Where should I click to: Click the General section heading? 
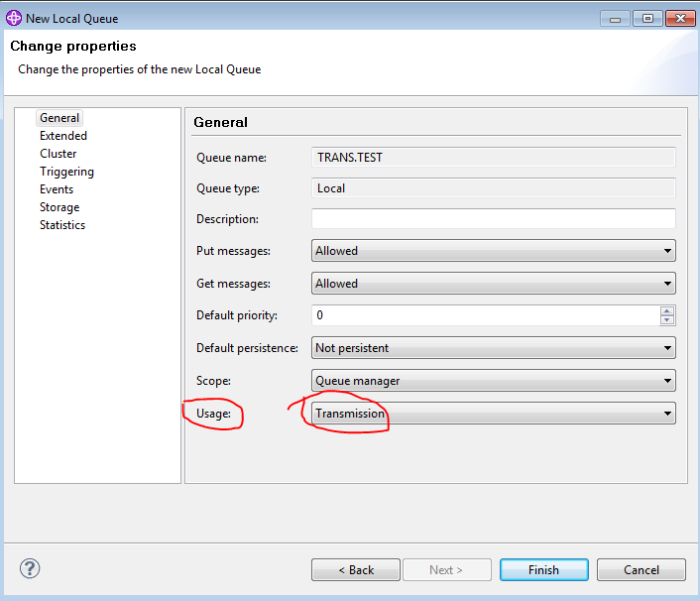click(x=220, y=122)
